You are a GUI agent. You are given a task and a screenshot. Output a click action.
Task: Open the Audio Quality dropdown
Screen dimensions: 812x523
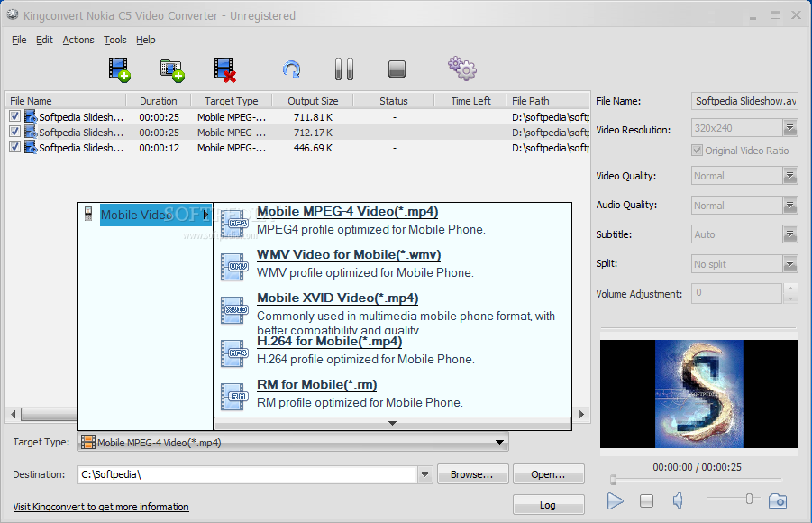click(x=789, y=206)
